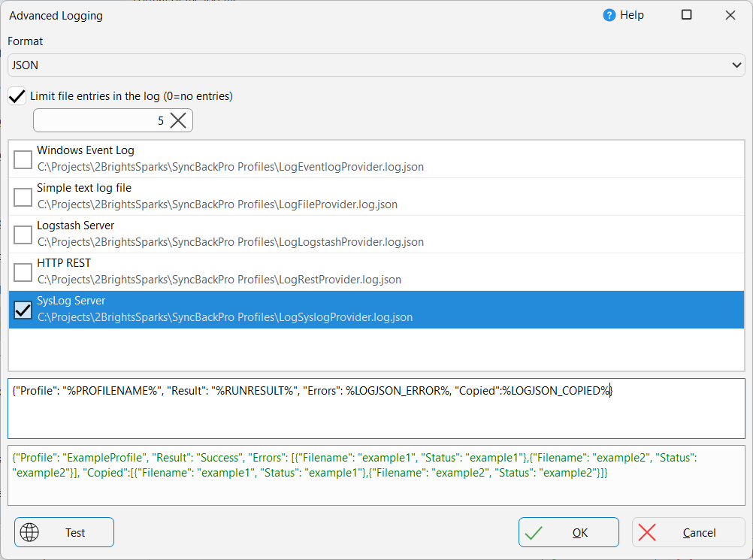The height and width of the screenshot is (560, 753).
Task: Click the Test button
Action: [64, 532]
